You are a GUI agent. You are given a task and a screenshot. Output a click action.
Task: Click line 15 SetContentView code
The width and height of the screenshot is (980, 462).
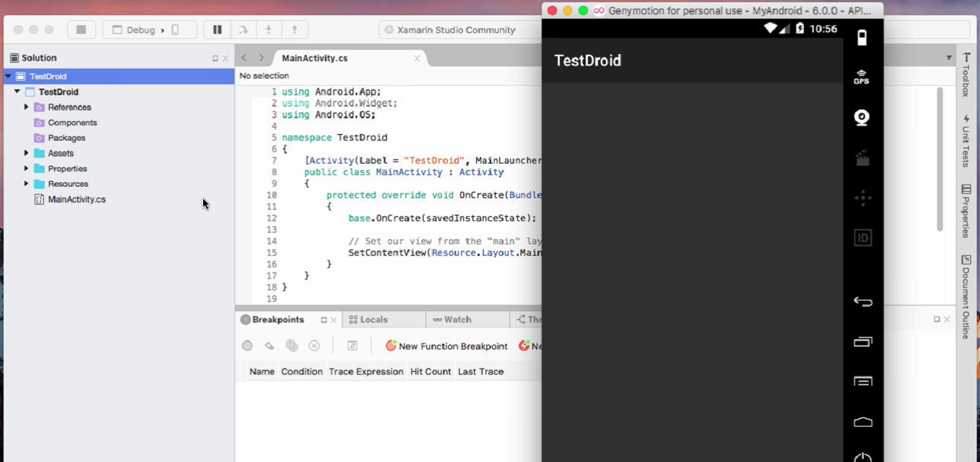click(444, 252)
